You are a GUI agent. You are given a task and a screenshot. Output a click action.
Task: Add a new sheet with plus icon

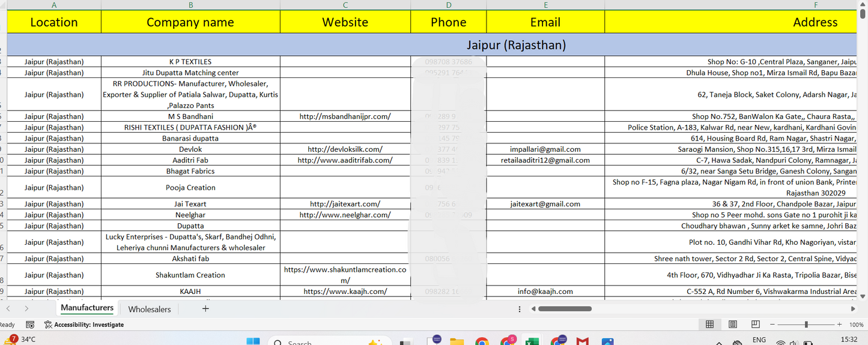point(205,308)
